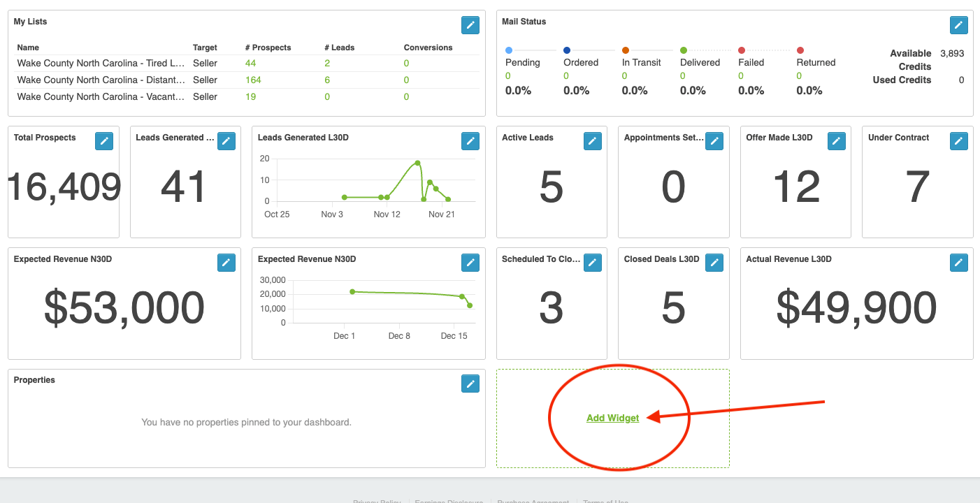
Task: Edit the Closed Deals L30D widget
Action: click(x=714, y=263)
